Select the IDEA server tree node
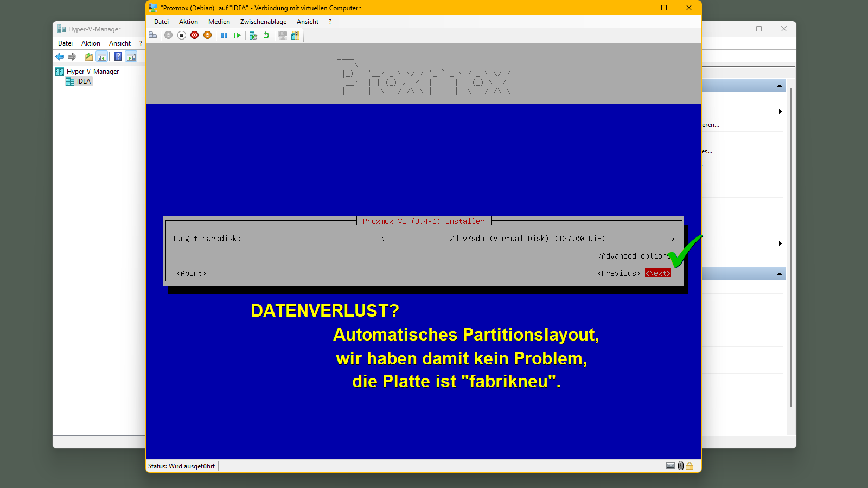 pos(84,81)
